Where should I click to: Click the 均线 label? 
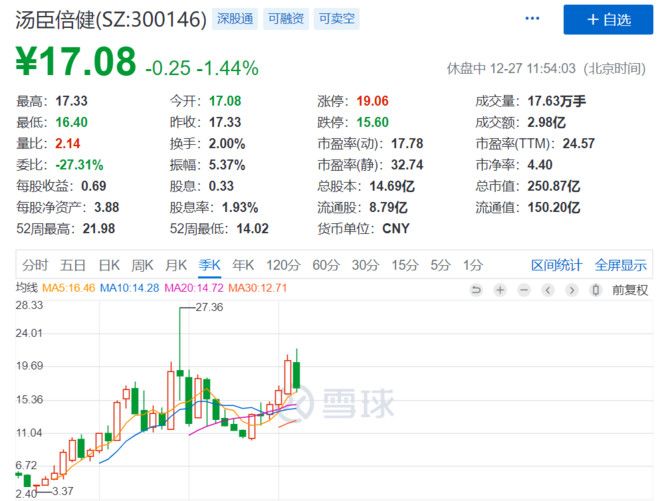[x=27, y=288]
